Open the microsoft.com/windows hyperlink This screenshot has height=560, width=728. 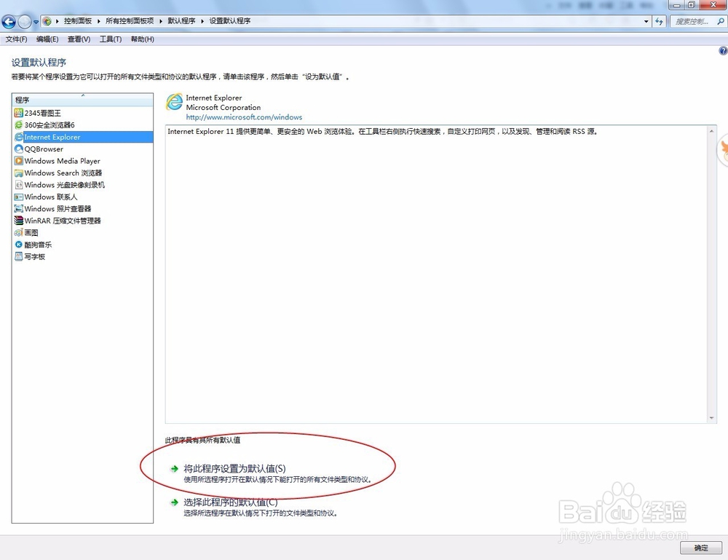244,117
